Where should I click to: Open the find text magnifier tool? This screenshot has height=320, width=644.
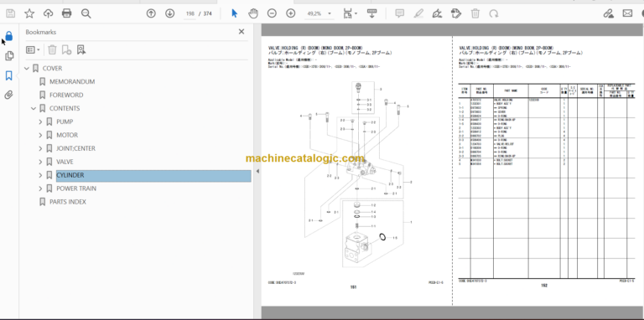pos(86,13)
